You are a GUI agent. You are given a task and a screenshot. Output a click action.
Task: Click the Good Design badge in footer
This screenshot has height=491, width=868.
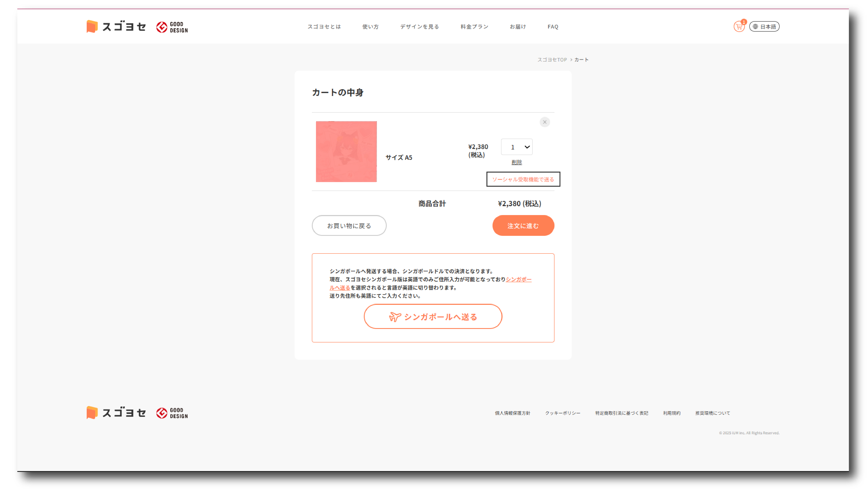(172, 413)
